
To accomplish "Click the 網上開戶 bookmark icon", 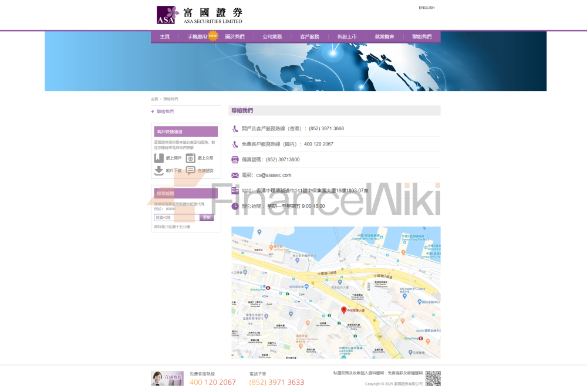I will point(158,158).
